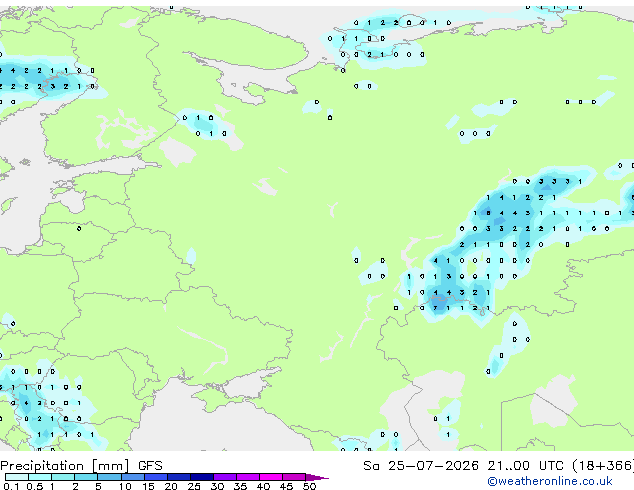The image size is (634, 490).
Task: Pick the 20–25 mm legend swatch
Action: 178,477
